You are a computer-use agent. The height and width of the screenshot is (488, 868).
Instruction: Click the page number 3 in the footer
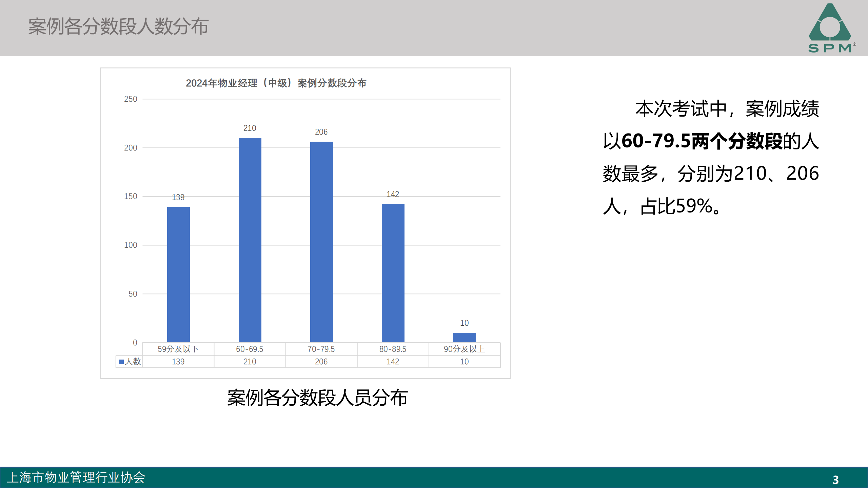[x=836, y=480]
